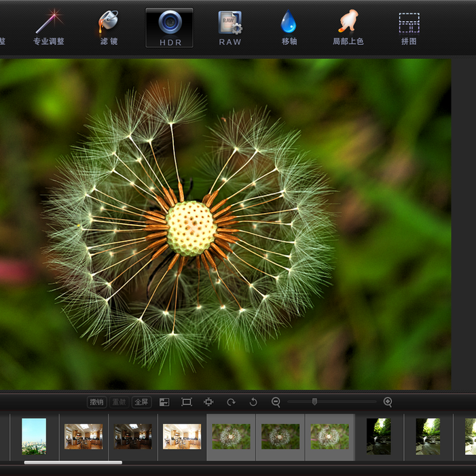Select the darkest forest stream thumbnail
The image size is (476, 476).
coord(378,436)
